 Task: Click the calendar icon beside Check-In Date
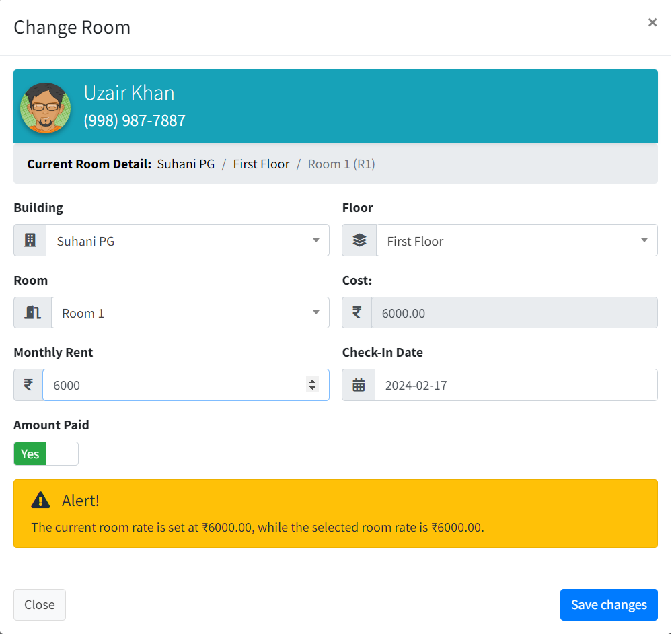click(x=359, y=384)
